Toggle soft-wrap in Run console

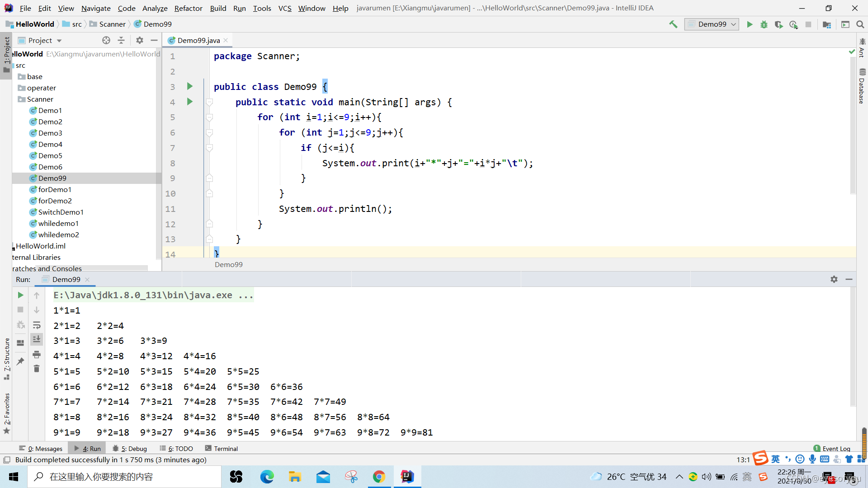coord(37,325)
